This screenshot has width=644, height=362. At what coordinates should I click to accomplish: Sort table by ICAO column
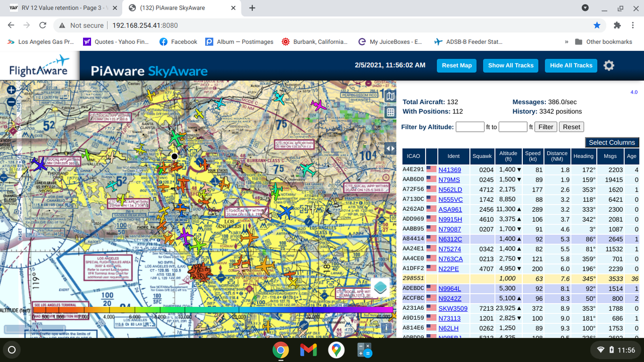click(414, 156)
